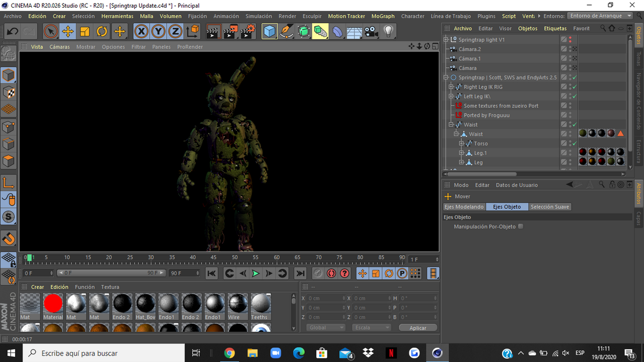Expand Springtrap light V1 object
This screenshot has height=362, width=644.
click(x=446, y=39)
